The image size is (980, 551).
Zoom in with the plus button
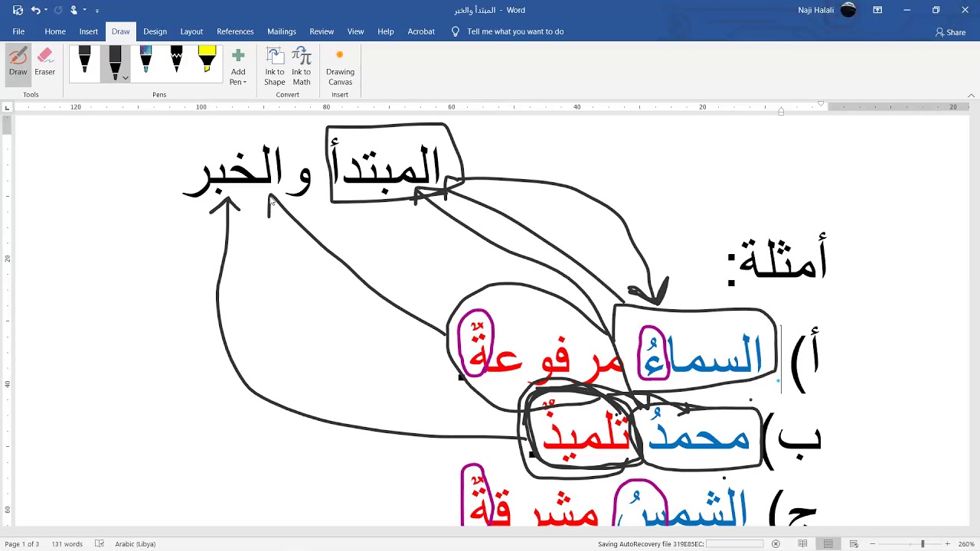[947, 544]
